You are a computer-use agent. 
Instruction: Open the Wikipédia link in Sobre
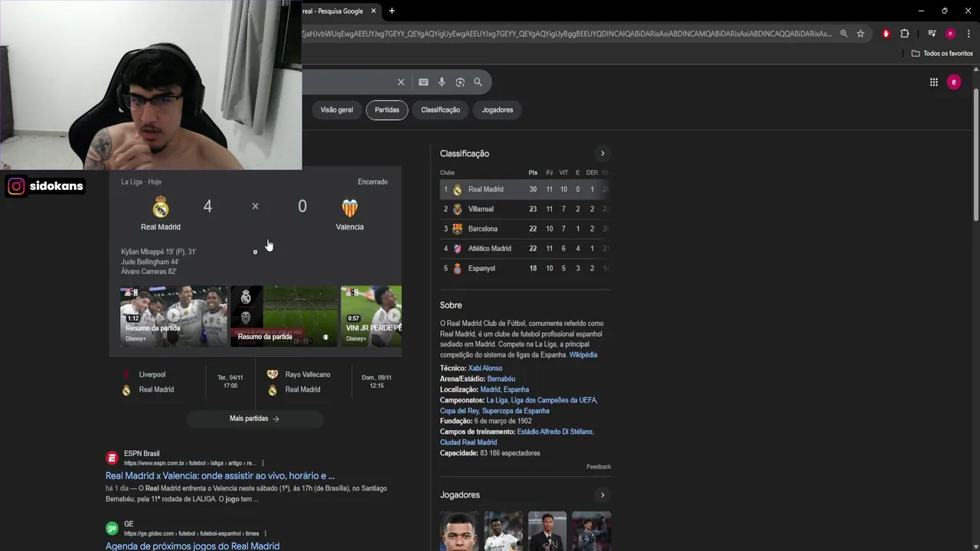pyautogui.click(x=583, y=355)
